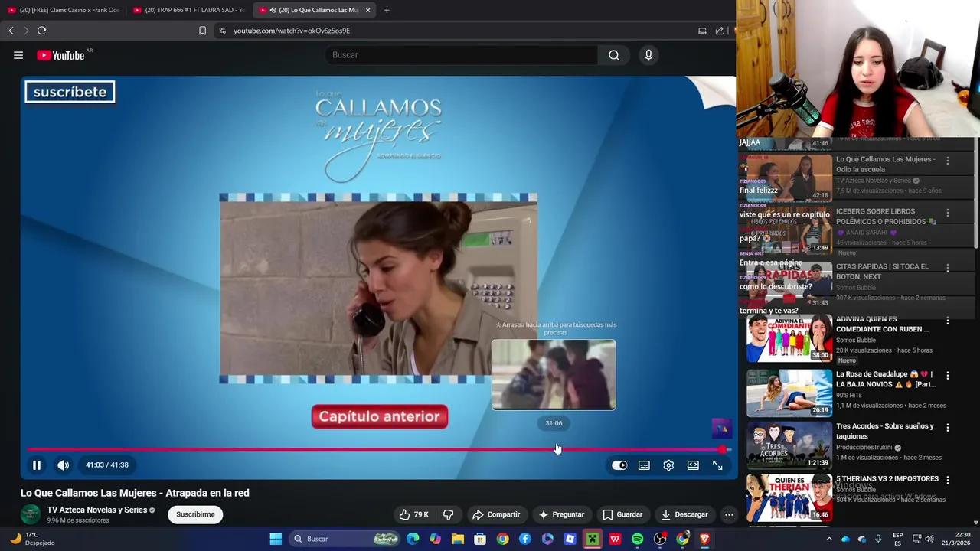Focus the YouTube Buscar search field
980x551 pixels.
[462, 55]
